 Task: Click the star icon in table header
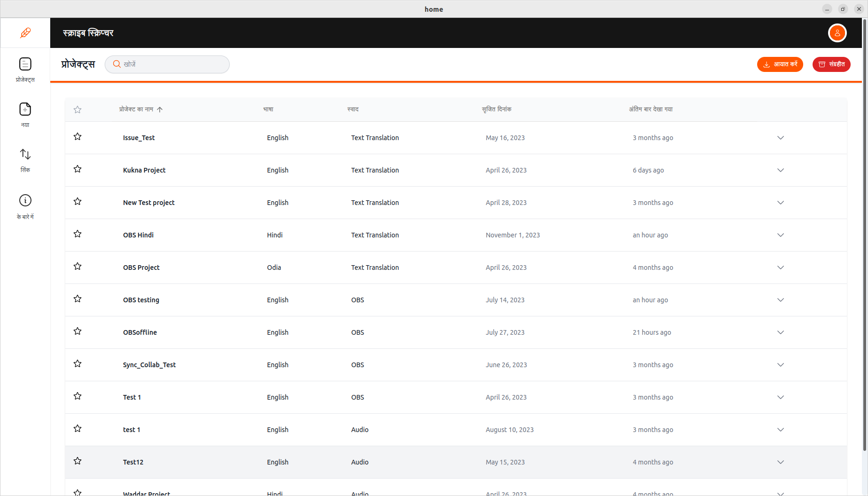(x=77, y=110)
